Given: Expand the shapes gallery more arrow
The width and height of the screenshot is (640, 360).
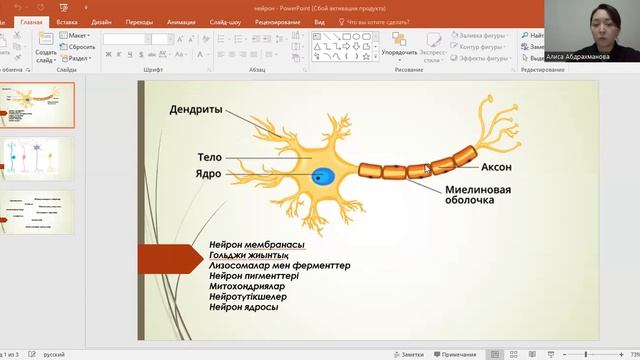Looking at the screenshot, I should click(376, 57).
